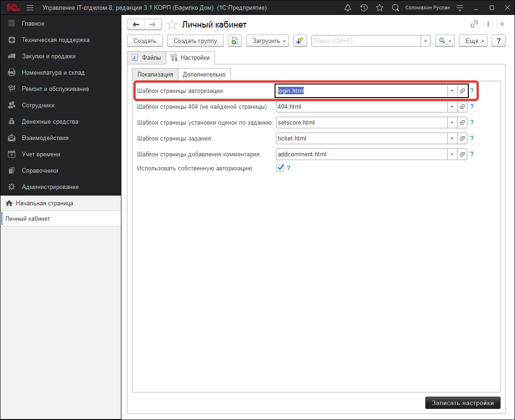Click the back navigation arrow

[136, 25]
